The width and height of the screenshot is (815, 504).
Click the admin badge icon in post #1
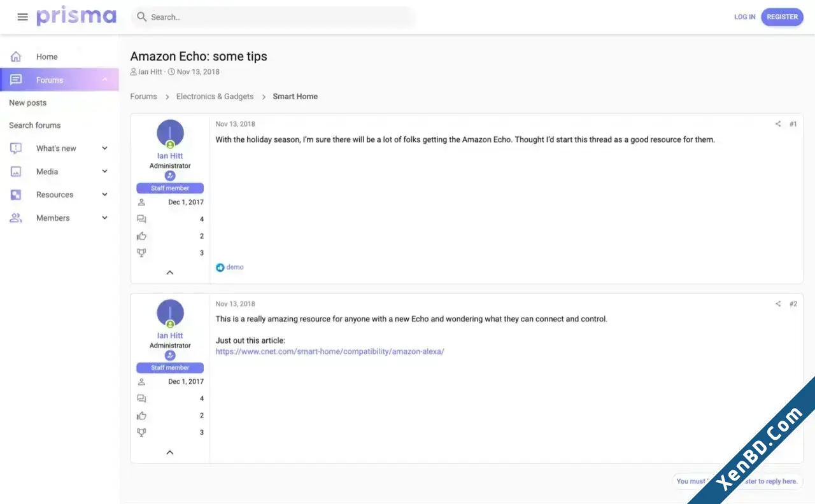(x=170, y=176)
